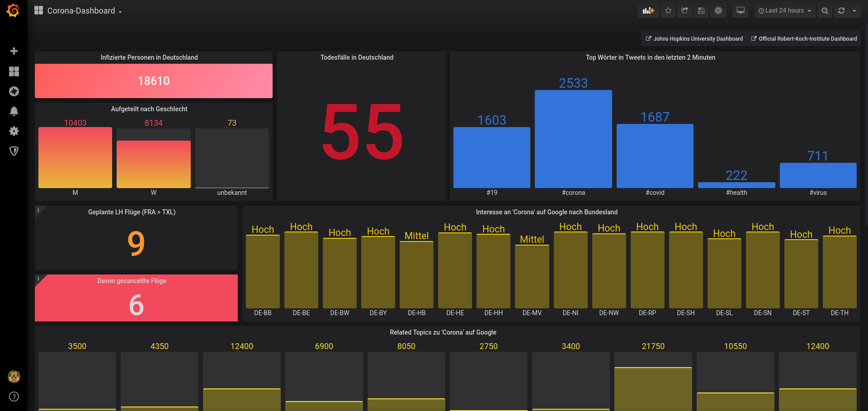The image size is (868, 411).
Task: Open the Explore compass icon
Action: coord(14,91)
